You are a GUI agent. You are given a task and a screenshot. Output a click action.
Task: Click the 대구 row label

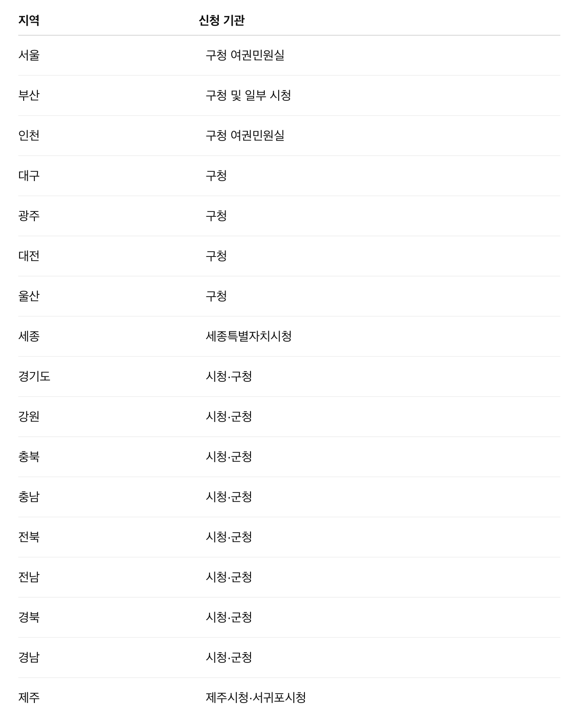(x=29, y=176)
